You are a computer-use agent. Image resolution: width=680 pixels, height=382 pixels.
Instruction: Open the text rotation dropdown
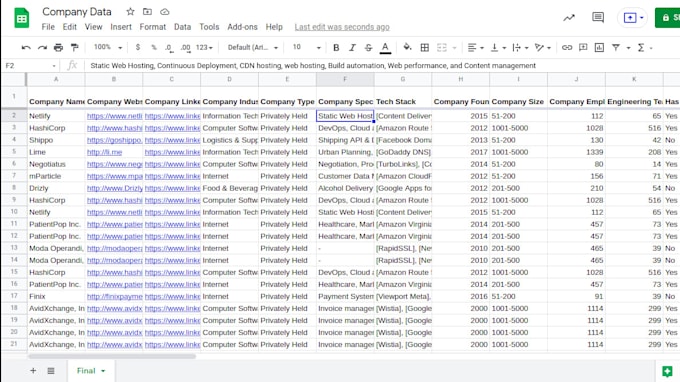click(x=543, y=47)
